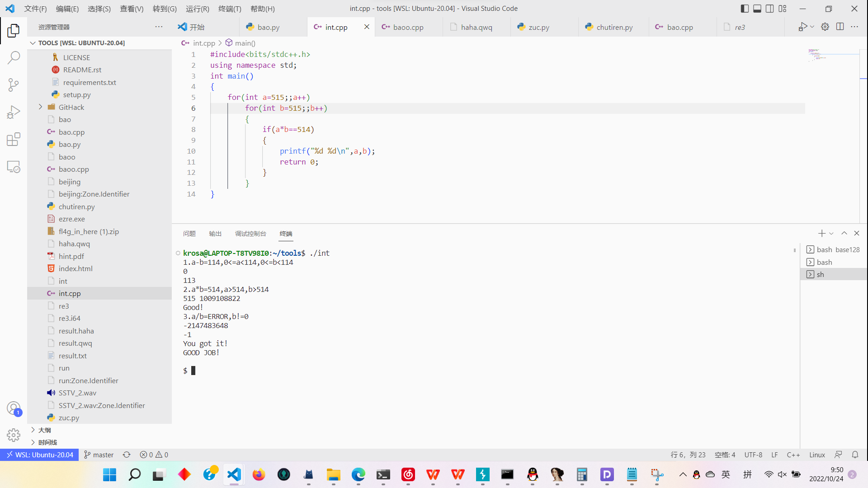Open the Extensions view
The image size is (868, 488).
point(14,139)
